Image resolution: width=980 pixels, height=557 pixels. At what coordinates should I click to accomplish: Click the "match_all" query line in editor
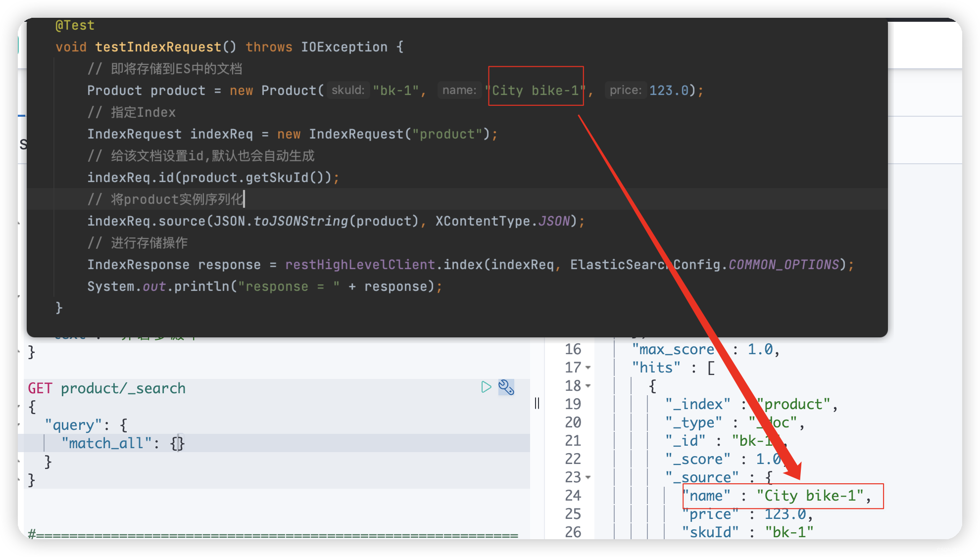(x=122, y=443)
